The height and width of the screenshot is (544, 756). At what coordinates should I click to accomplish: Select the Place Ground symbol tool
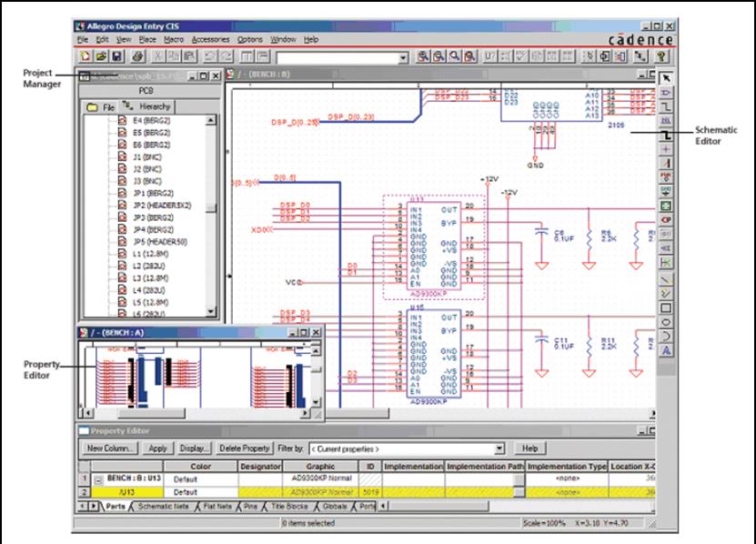[x=666, y=191]
